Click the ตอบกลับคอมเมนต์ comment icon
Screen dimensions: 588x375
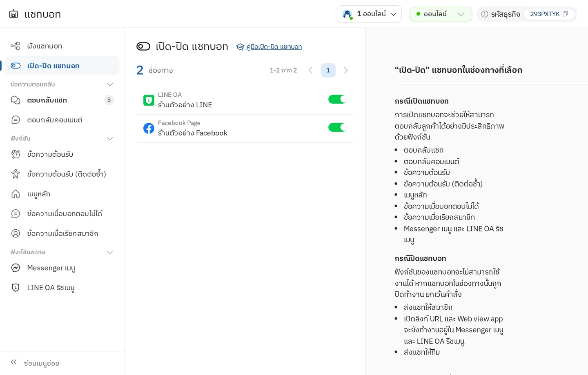pyautogui.click(x=16, y=120)
